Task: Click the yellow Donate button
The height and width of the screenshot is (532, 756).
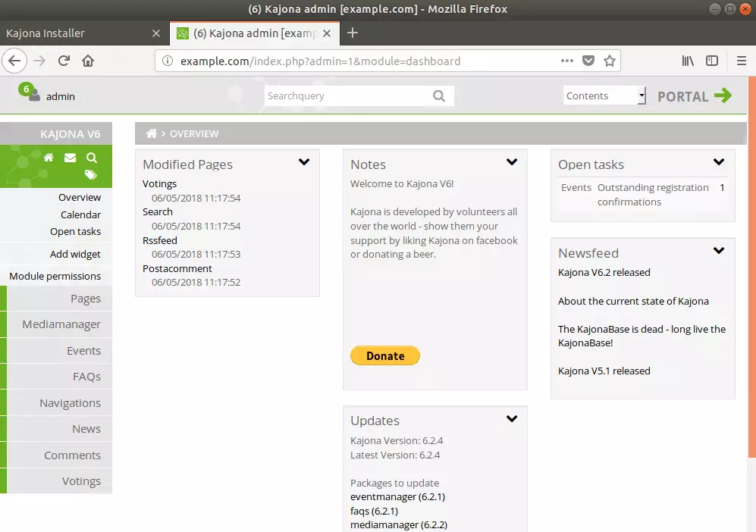Action: point(385,355)
